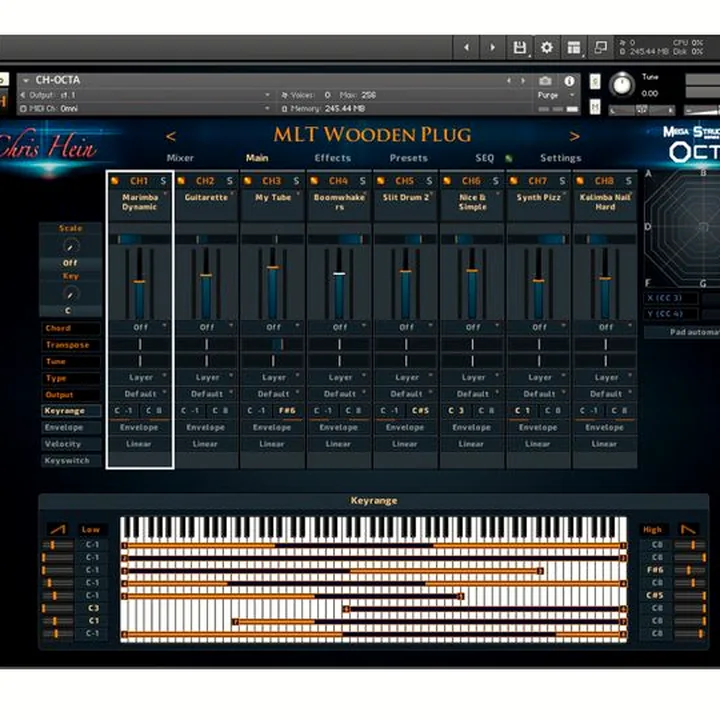Click the high fade-out ramp icon
The height and width of the screenshot is (720, 720).
688,529
